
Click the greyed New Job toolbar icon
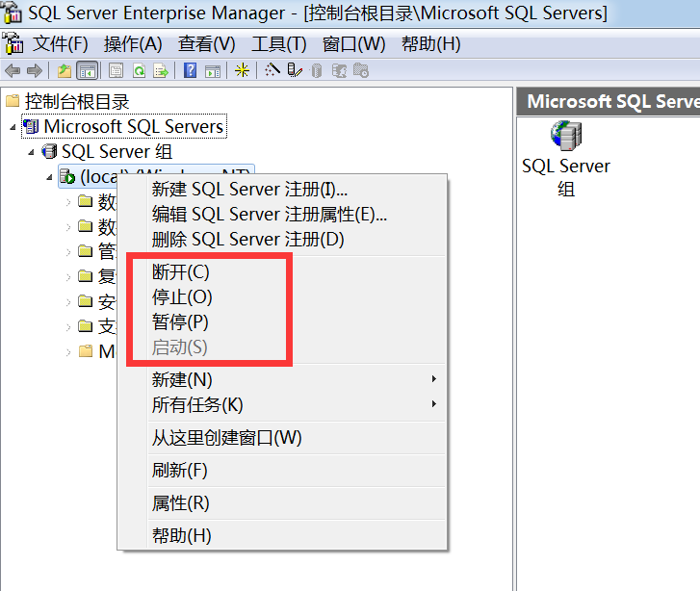tap(361, 70)
